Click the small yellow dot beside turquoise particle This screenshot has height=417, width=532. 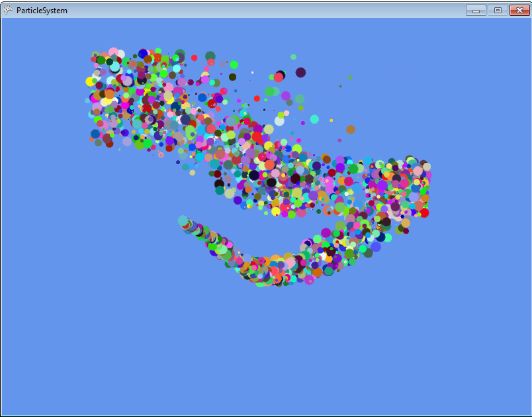331,120
